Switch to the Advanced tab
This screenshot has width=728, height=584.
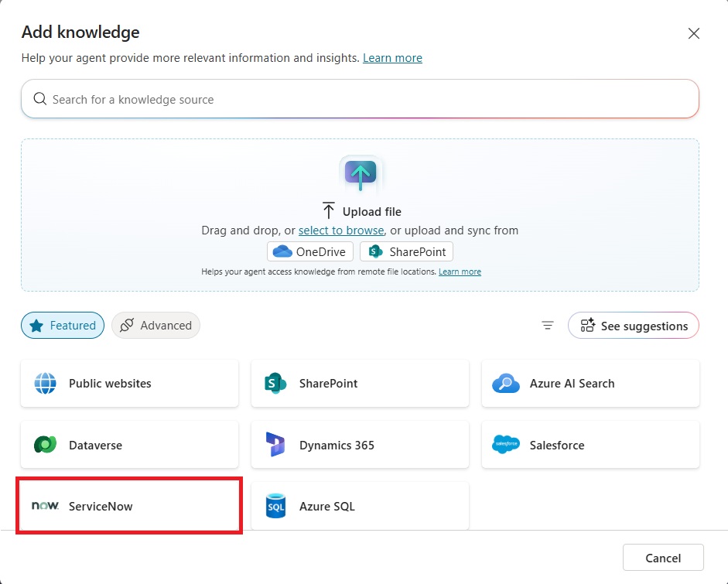pos(156,326)
